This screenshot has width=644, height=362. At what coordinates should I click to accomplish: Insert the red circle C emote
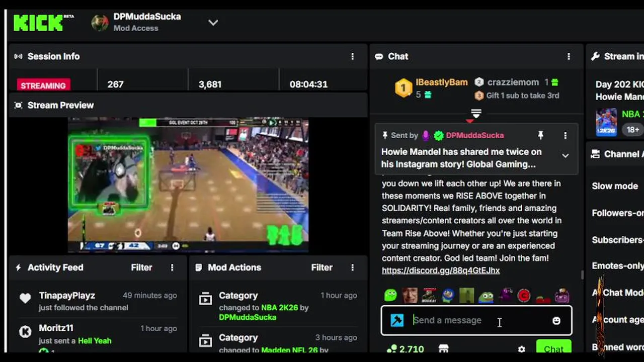point(524,295)
